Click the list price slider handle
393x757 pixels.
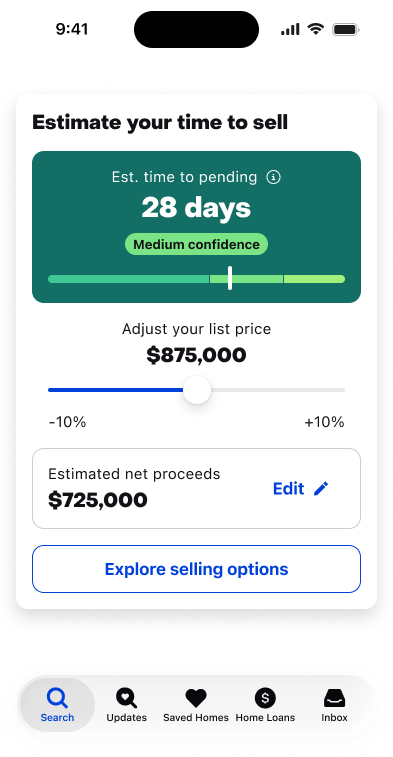pyautogui.click(x=197, y=390)
